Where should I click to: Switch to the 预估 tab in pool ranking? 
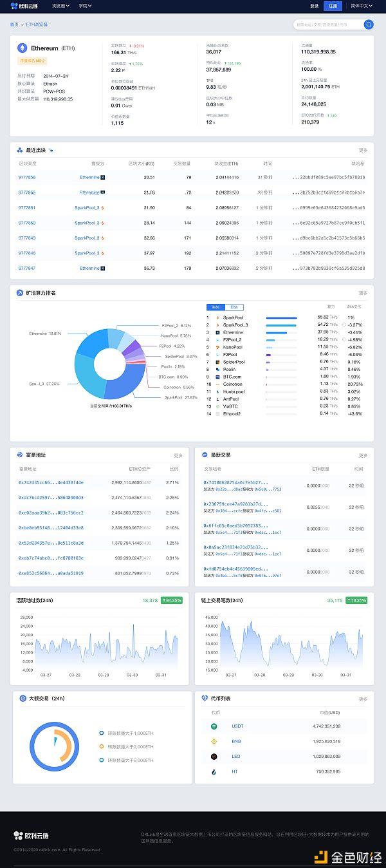(234, 307)
